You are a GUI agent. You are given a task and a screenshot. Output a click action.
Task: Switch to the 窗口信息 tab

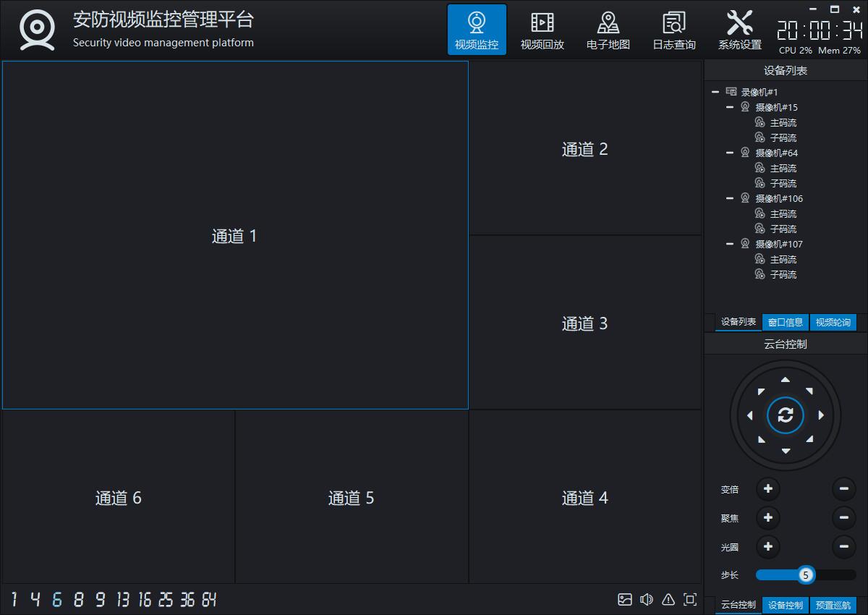pos(785,323)
